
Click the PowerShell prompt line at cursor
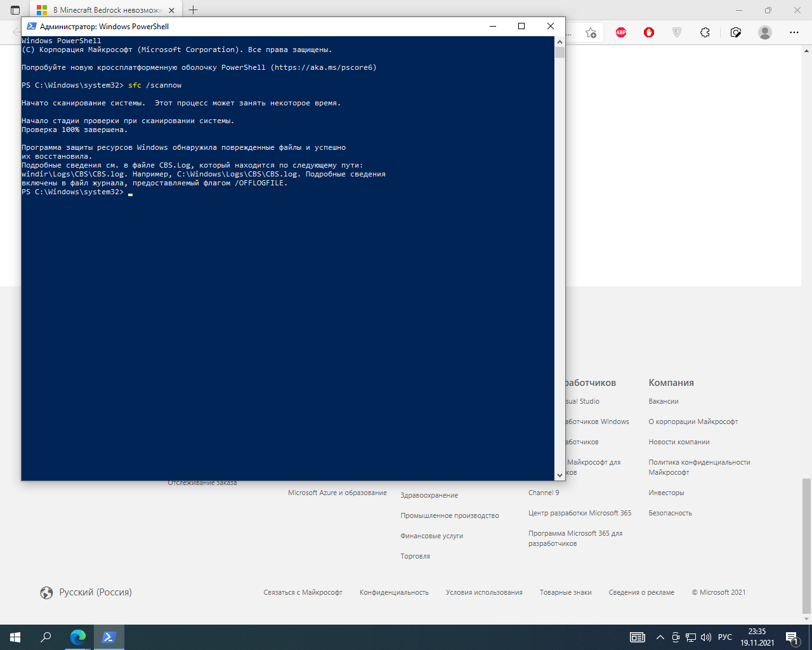coord(77,192)
